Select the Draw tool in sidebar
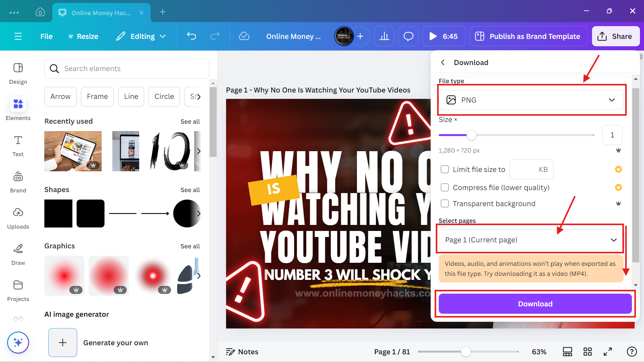The width and height of the screenshot is (644, 362). tap(18, 254)
